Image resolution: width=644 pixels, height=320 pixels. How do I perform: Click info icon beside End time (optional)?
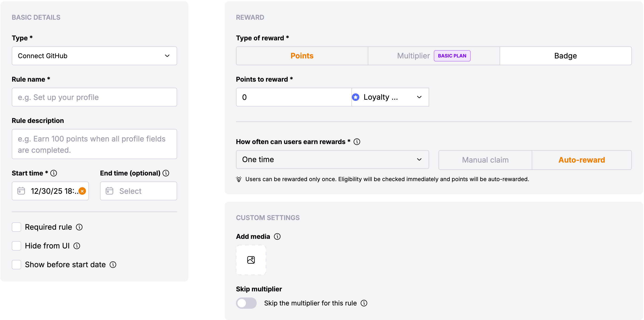point(166,173)
